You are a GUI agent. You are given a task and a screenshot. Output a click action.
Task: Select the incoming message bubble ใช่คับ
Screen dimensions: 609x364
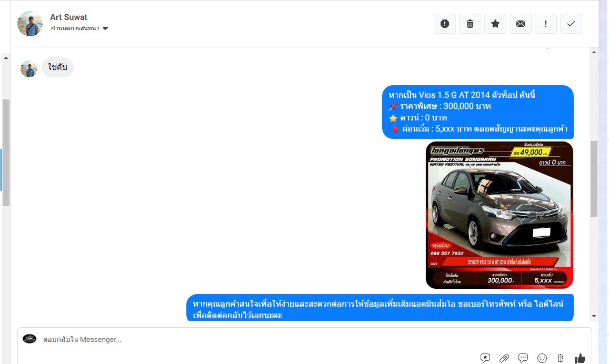(57, 67)
